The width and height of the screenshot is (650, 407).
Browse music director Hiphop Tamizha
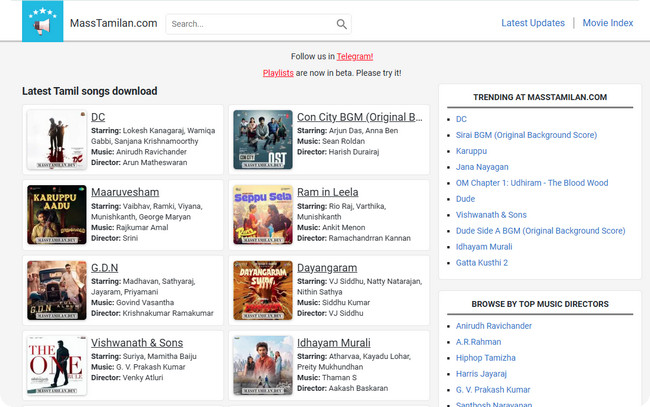pos(486,358)
